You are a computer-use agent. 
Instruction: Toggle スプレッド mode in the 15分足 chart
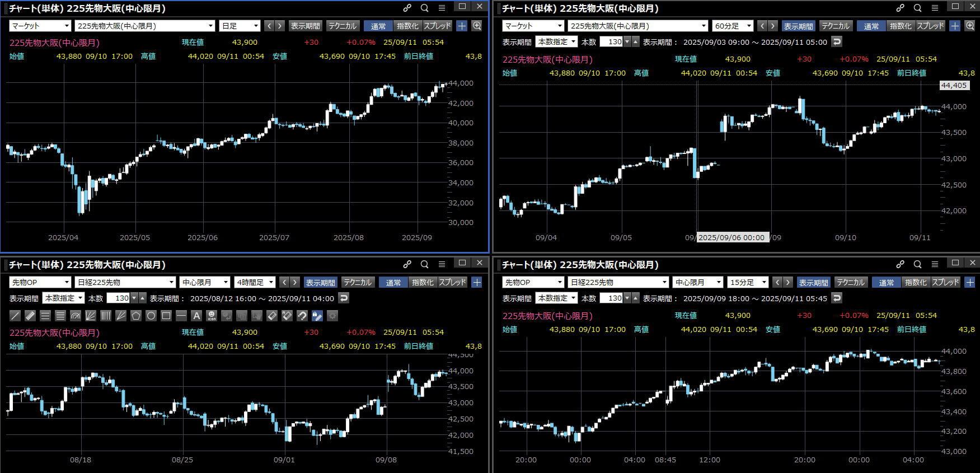(945, 282)
